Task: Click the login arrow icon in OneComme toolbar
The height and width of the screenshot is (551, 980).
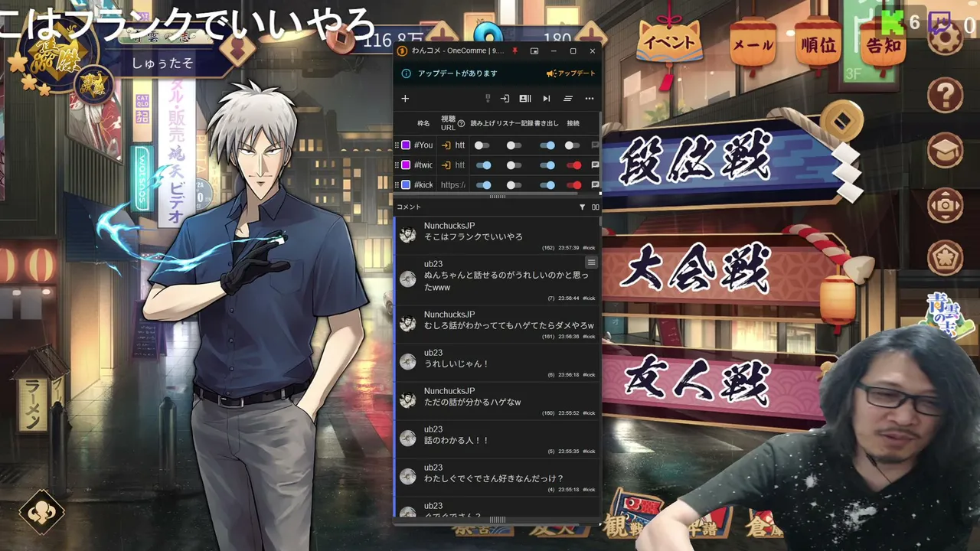Action: (x=505, y=98)
